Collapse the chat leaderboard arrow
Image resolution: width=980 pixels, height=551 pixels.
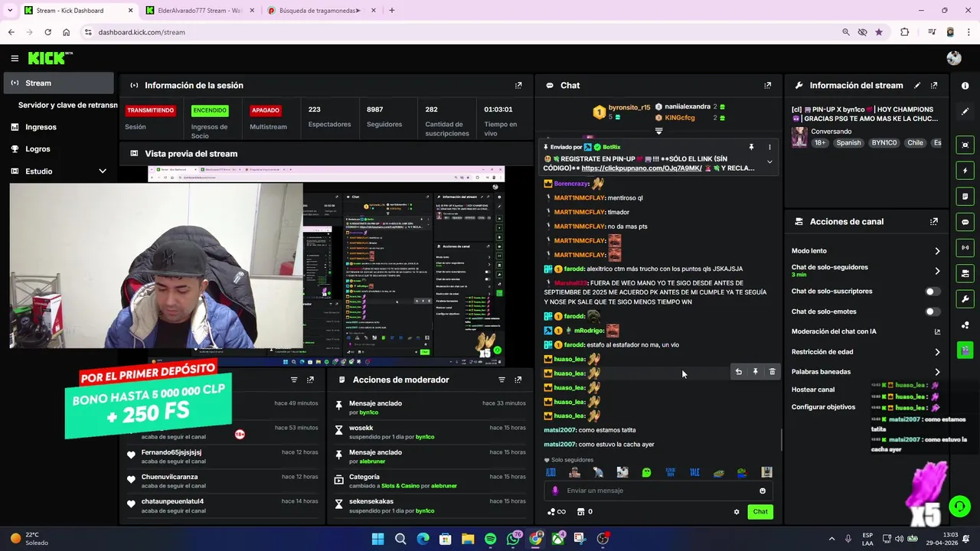pyautogui.click(x=659, y=132)
